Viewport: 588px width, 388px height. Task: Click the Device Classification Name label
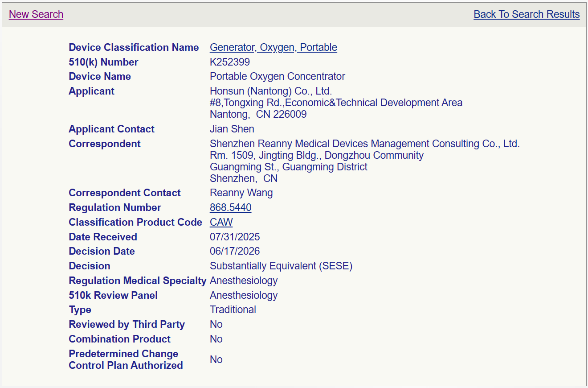tap(134, 47)
